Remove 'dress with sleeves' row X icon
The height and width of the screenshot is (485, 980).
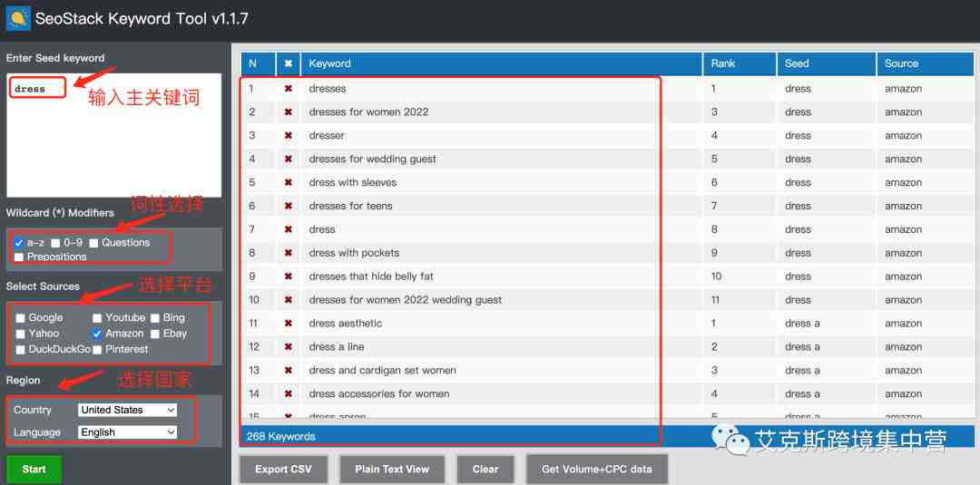coord(289,182)
